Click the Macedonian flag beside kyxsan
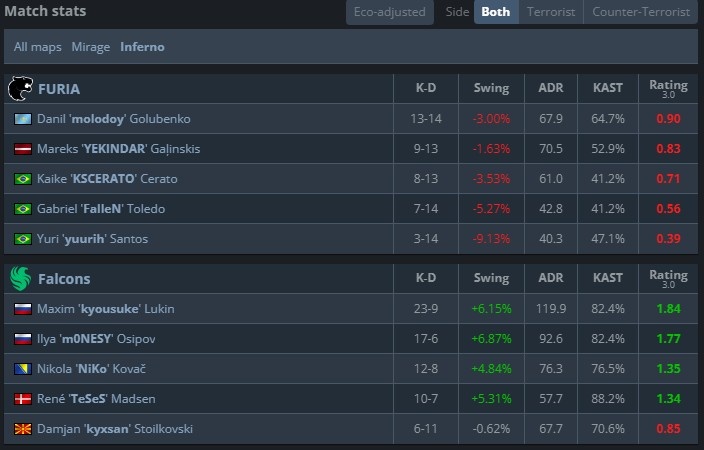This screenshot has width=704, height=450. [22, 429]
